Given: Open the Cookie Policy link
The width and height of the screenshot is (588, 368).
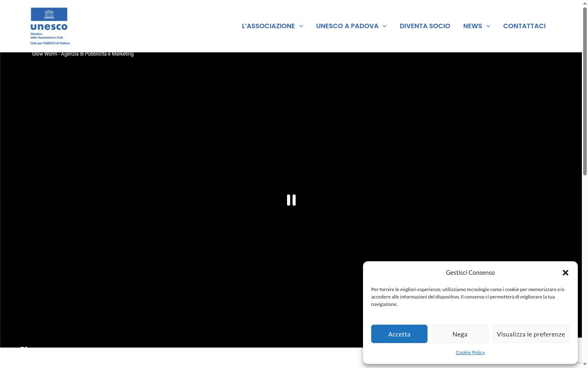Looking at the screenshot, I should (x=470, y=352).
